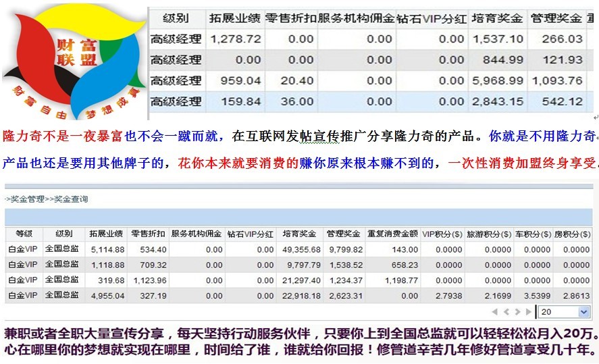Viewport: 599px width, 364px height.
Task: Select the 49,355.68 cell
Action: [300, 250]
